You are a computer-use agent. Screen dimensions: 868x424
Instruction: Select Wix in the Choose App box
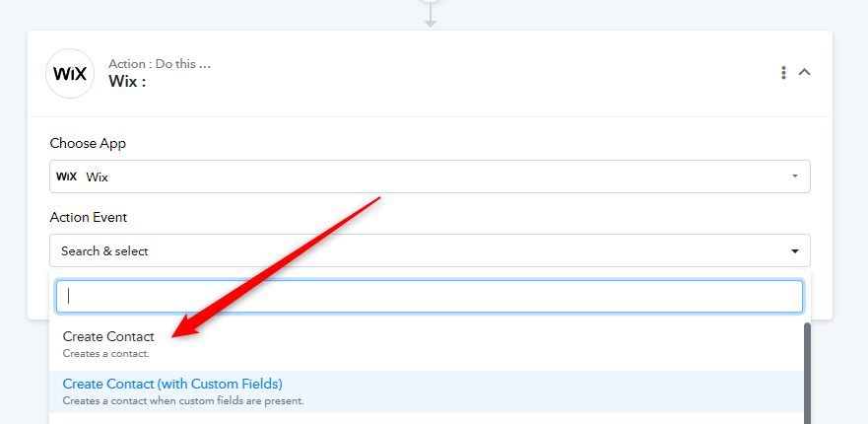coord(430,177)
